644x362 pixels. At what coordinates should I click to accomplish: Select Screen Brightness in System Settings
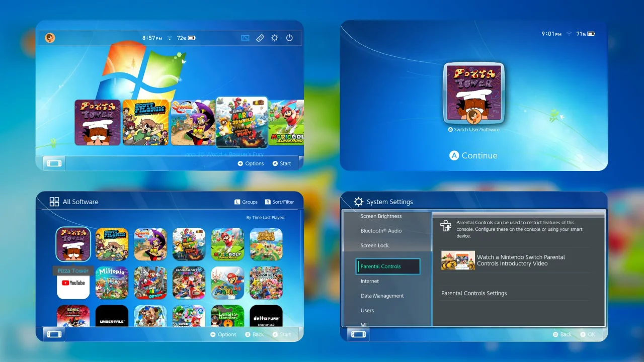tap(381, 216)
